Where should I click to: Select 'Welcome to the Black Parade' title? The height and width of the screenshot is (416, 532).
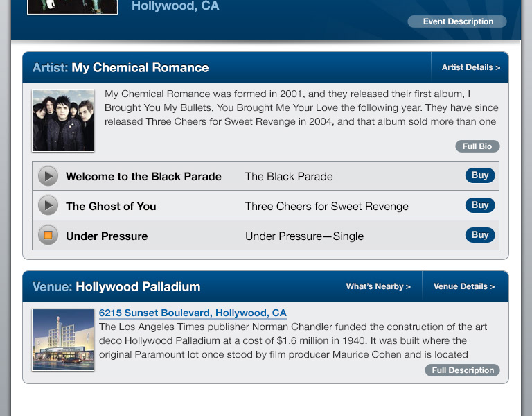coord(143,177)
